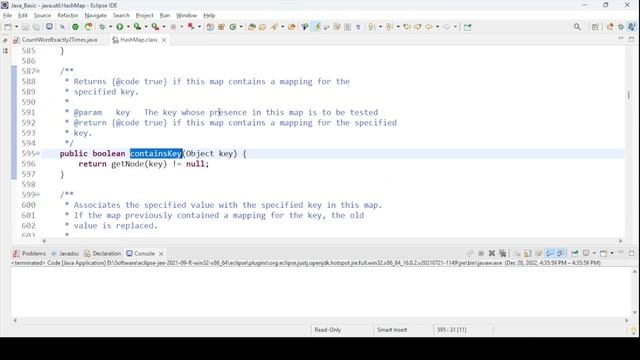Click the Coverage run icon
The width and height of the screenshot is (640, 360).
pyautogui.click(x=138, y=27)
